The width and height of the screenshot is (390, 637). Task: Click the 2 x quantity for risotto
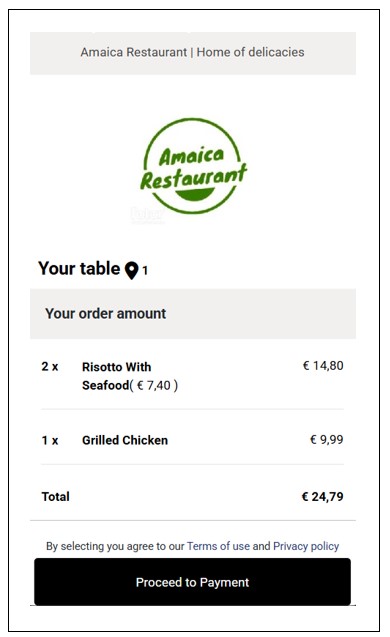click(50, 366)
